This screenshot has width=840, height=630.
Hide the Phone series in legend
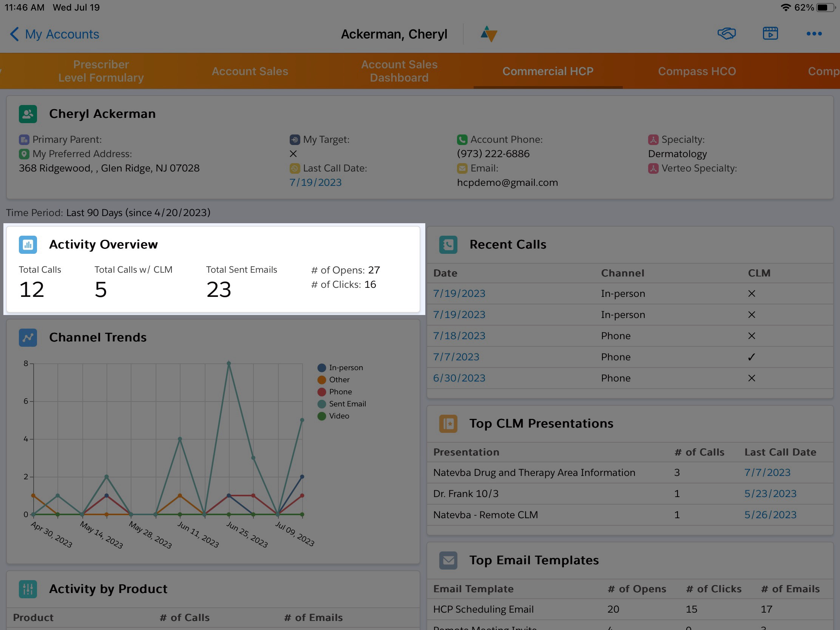point(340,392)
